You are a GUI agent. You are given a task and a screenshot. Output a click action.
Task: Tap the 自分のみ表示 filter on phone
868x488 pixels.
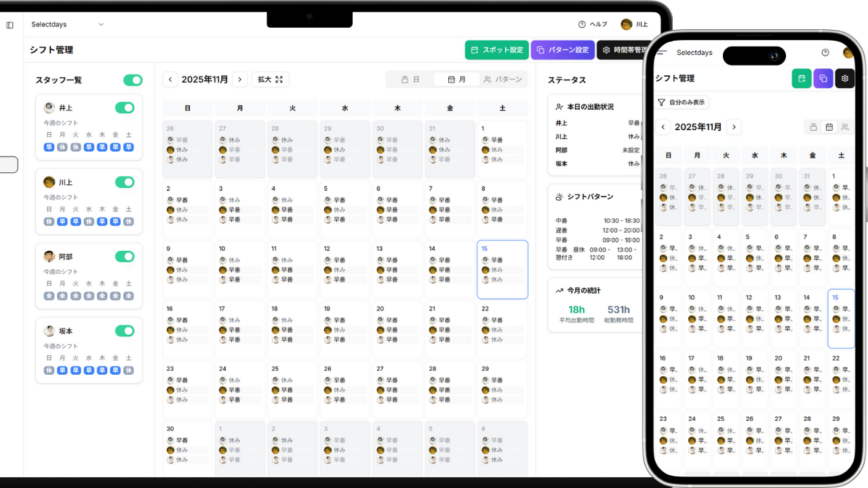(x=682, y=102)
